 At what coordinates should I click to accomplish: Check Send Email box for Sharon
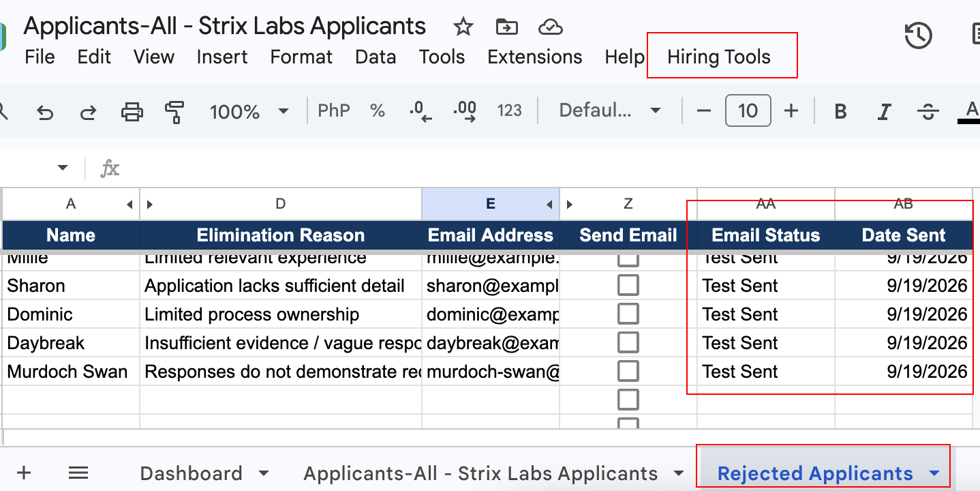[x=628, y=285]
